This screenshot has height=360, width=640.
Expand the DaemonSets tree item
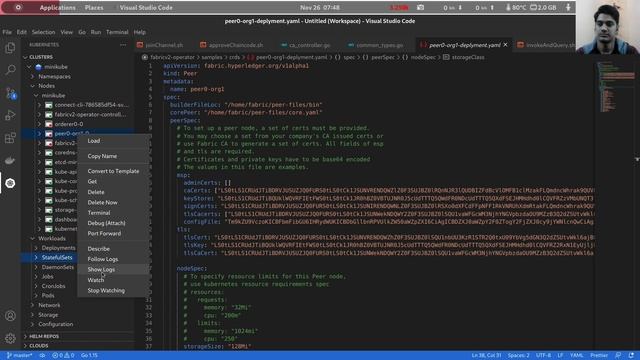click(36, 267)
